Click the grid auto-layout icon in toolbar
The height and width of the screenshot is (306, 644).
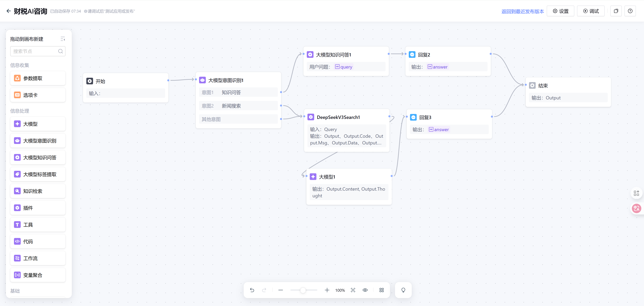pyautogui.click(x=381, y=290)
